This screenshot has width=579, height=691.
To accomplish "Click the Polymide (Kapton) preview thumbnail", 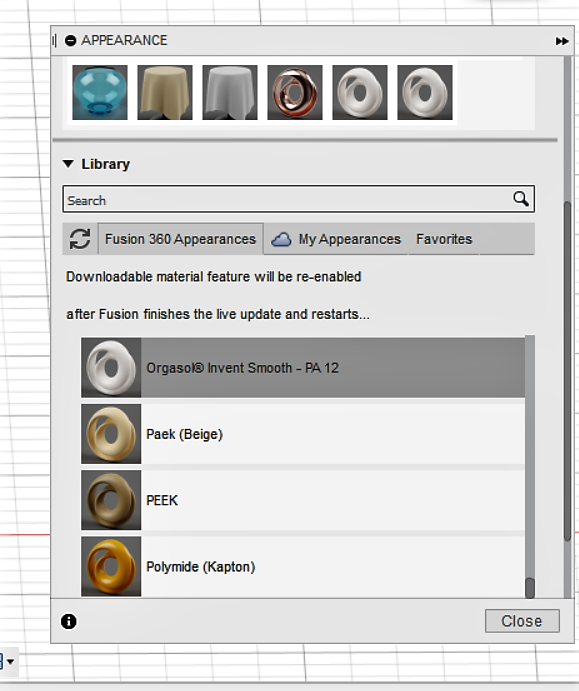I will [111, 566].
